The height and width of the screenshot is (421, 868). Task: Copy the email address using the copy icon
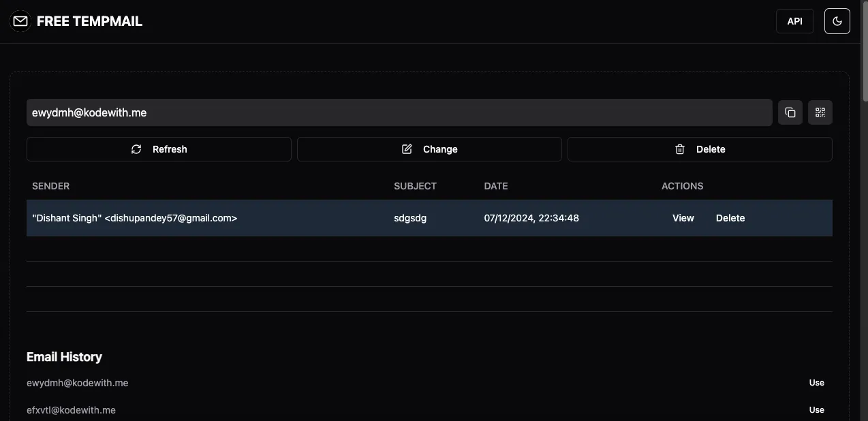tap(790, 112)
